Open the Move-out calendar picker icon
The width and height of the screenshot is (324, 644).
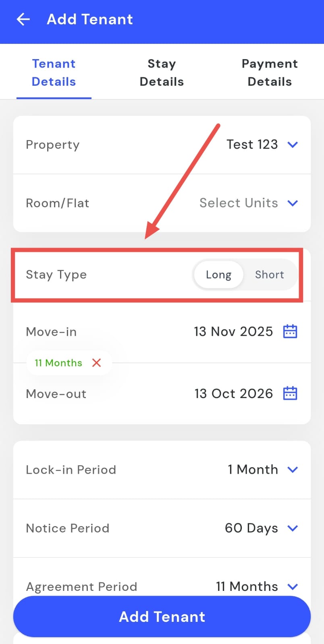(290, 393)
